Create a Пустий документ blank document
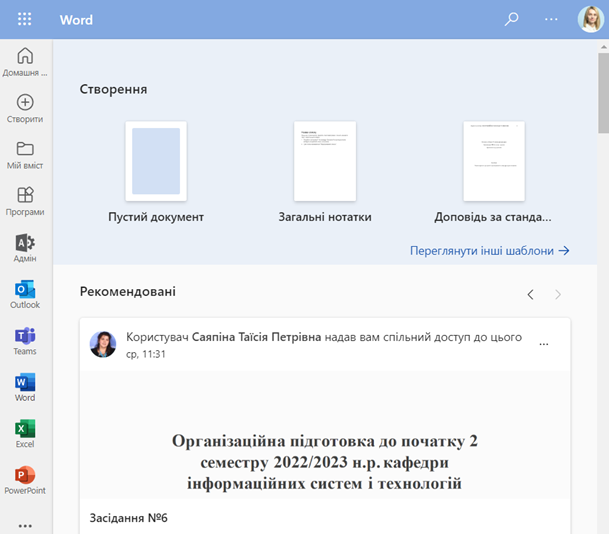 click(x=156, y=161)
